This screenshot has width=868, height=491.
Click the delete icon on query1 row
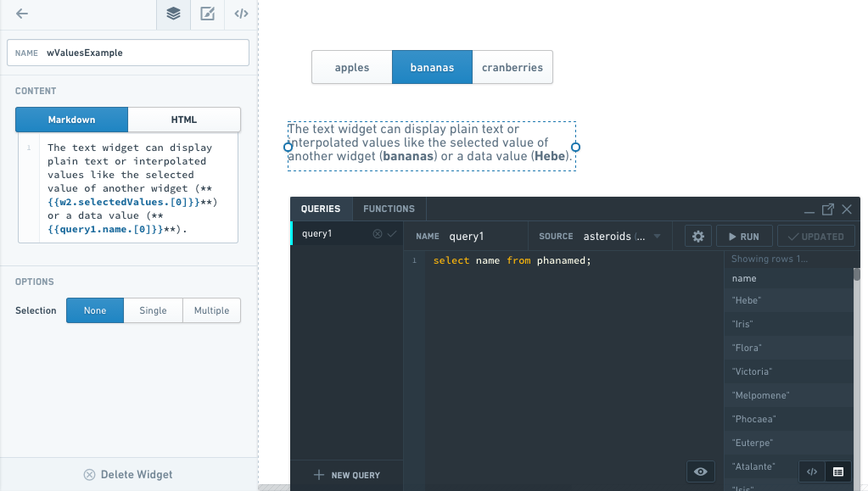[378, 233]
